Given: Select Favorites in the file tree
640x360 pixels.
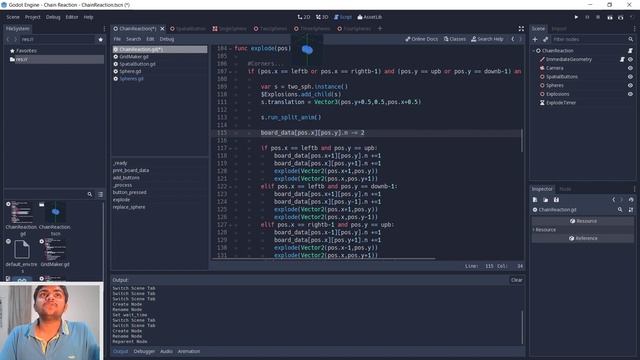Looking at the screenshot, I should coord(26,51).
